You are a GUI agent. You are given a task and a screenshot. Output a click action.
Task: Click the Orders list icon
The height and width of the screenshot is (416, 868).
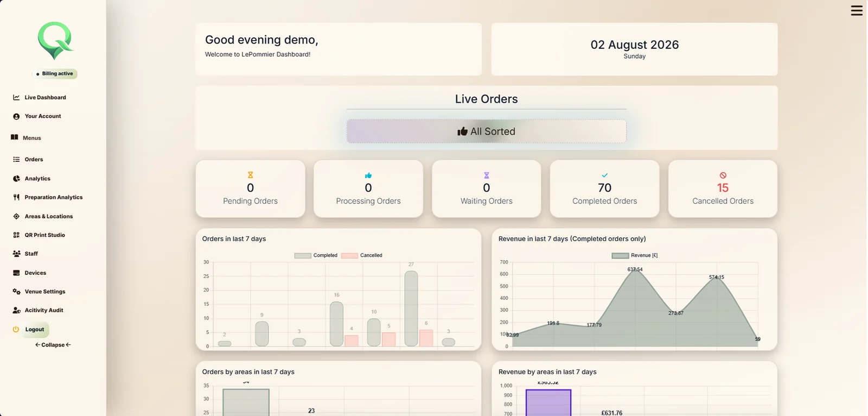[16, 159]
